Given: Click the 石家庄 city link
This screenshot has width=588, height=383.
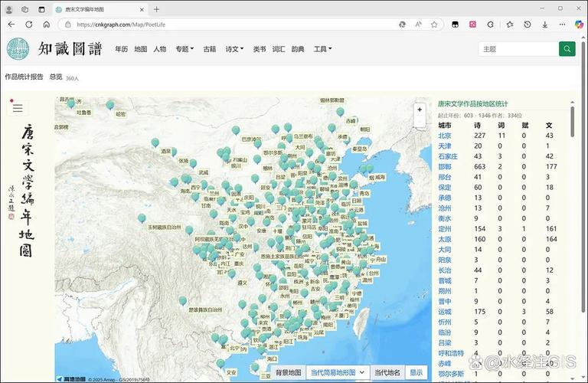Looking at the screenshot, I should click(448, 156).
